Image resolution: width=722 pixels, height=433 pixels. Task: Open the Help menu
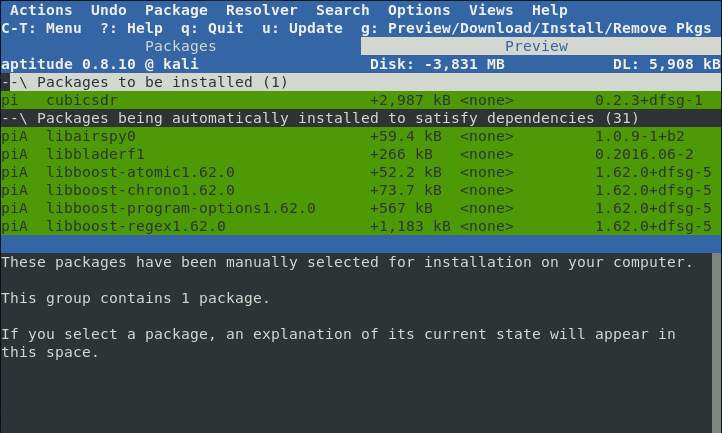tap(549, 10)
